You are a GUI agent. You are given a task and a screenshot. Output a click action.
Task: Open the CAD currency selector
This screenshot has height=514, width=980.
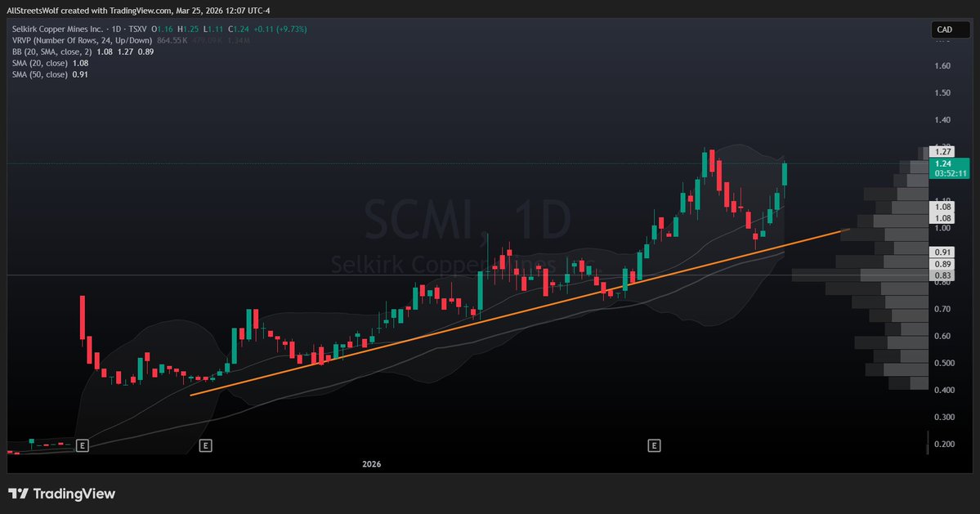point(950,29)
